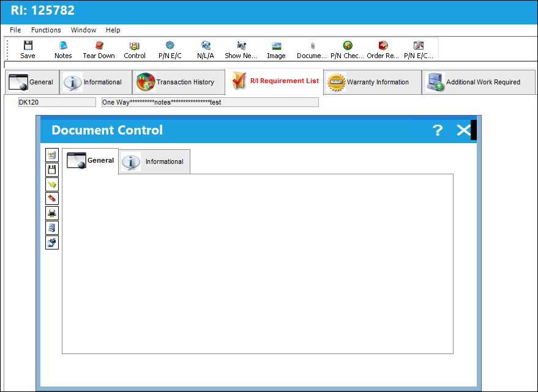Image resolution: width=538 pixels, height=392 pixels.
Task: Select the General tab in Document Control
Action: 91,160
